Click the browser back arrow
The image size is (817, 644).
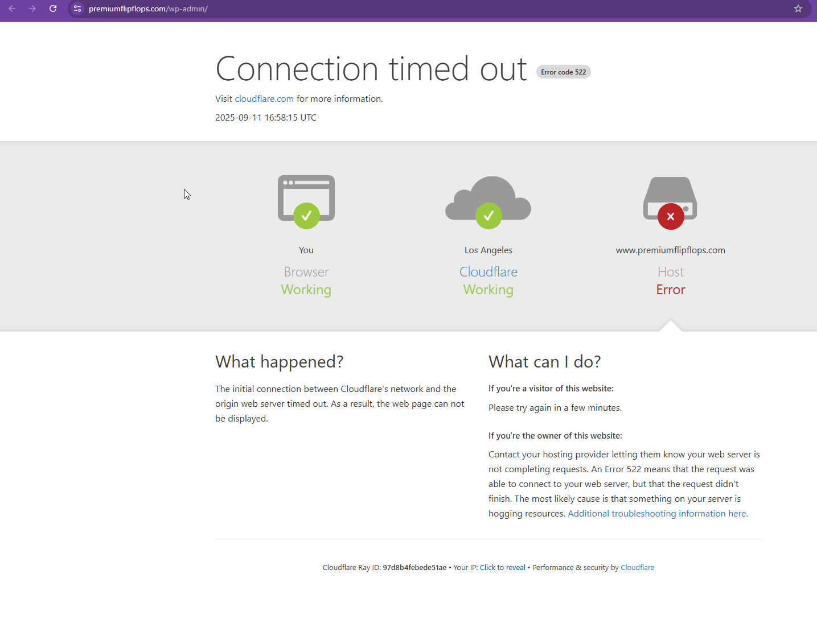(12, 9)
